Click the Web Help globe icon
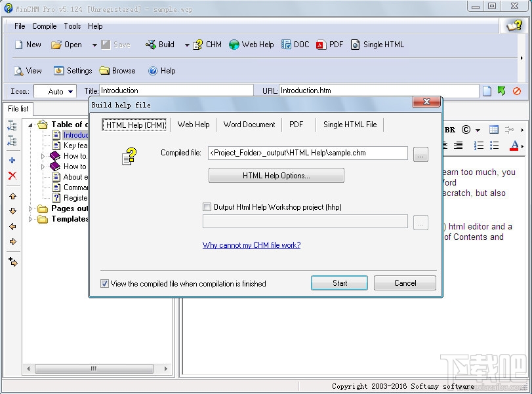 point(234,45)
